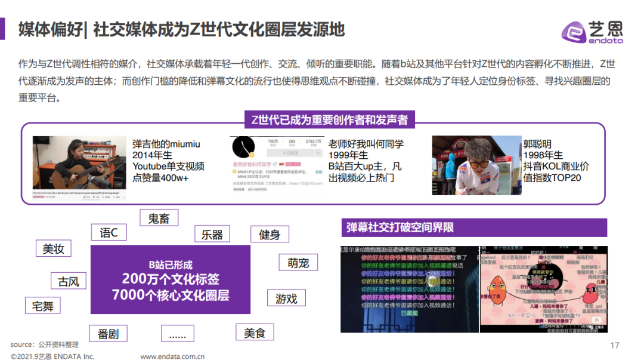Click the 郭聪明 1998年生 caption text
The width and height of the screenshot is (644, 363).
tap(556, 161)
